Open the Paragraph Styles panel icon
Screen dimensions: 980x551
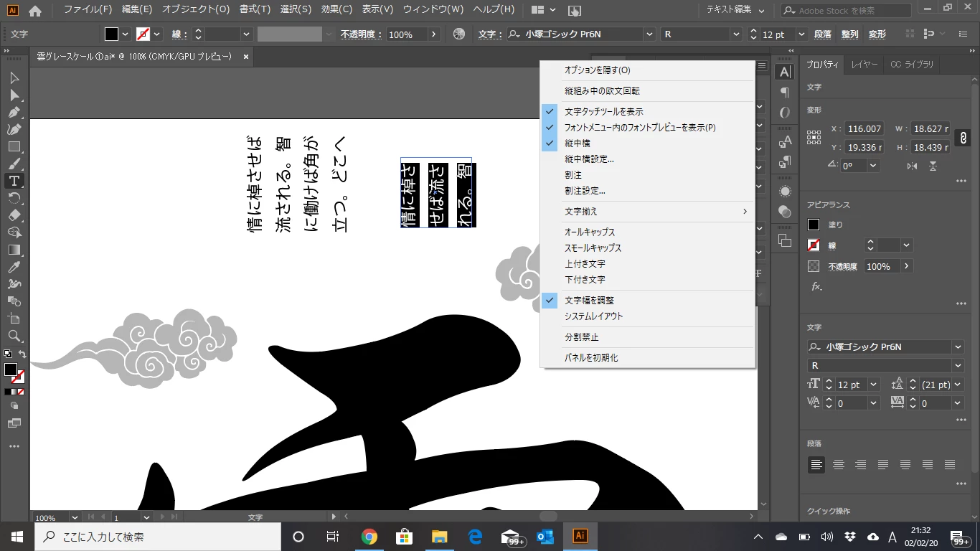click(785, 161)
